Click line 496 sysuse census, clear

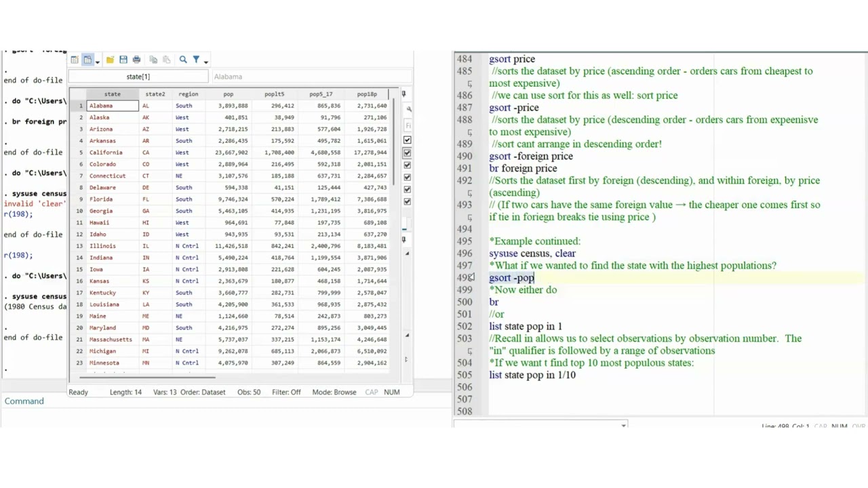[x=532, y=253]
